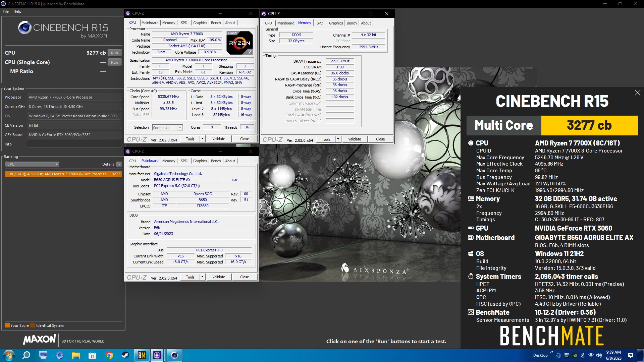Open File Explorer from the taskbar

[x=76, y=355]
